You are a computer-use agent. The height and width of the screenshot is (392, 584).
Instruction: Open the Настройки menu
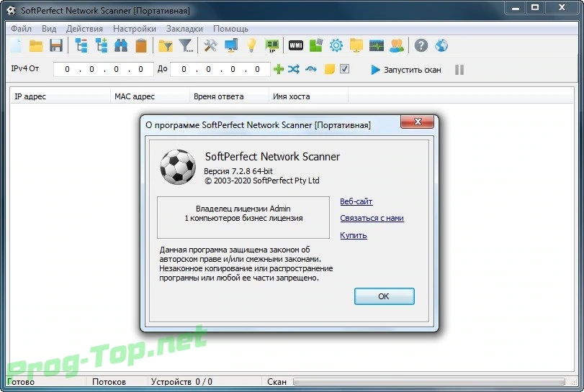point(135,29)
